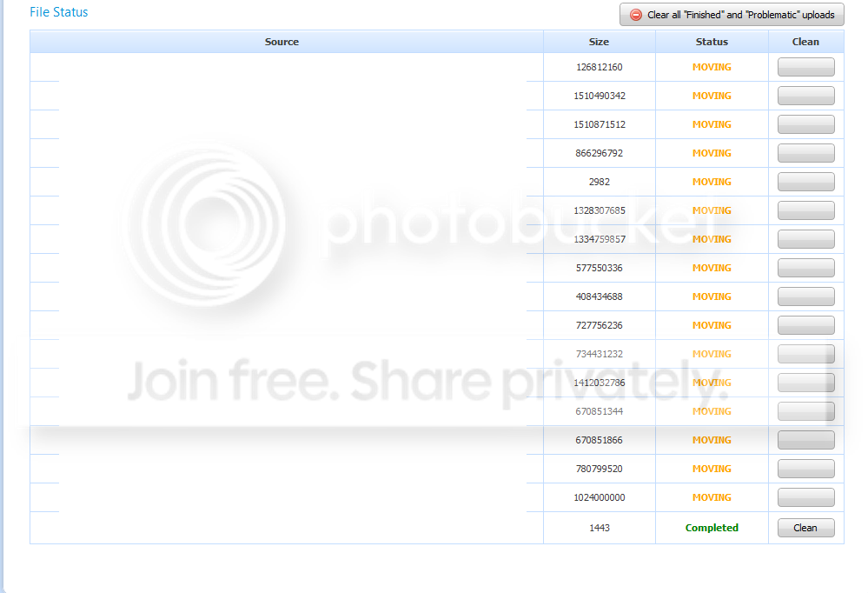Click blank clean button for size 1510490342
868x593 pixels.
805,96
